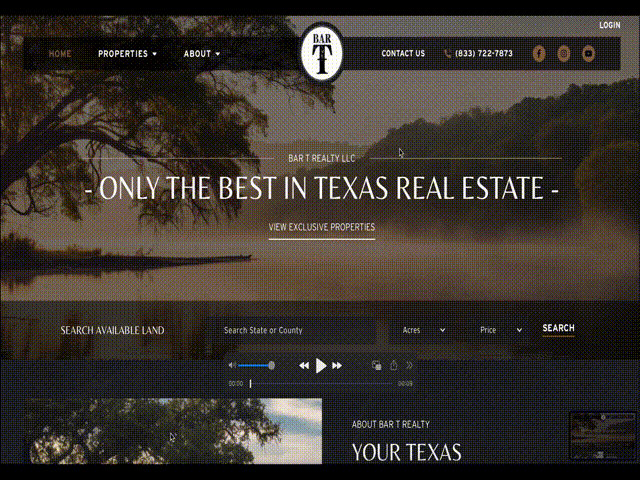This screenshot has width=640, height=480.
Task: Open the share option in video player
Action: [x=393, y=365]
